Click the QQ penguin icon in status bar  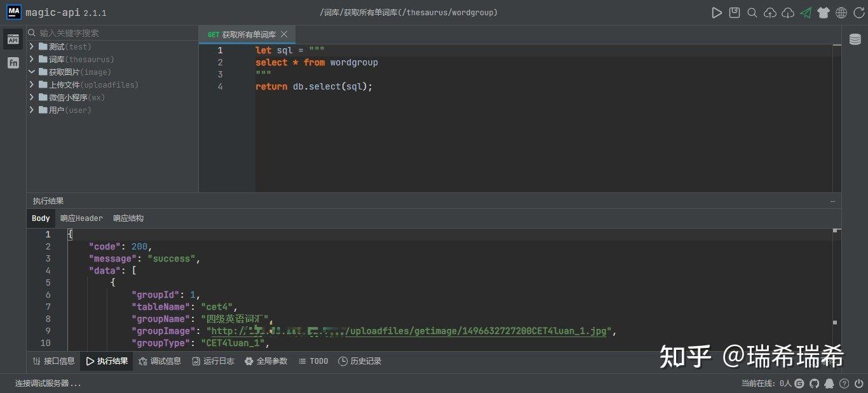[x=829, y=383]
